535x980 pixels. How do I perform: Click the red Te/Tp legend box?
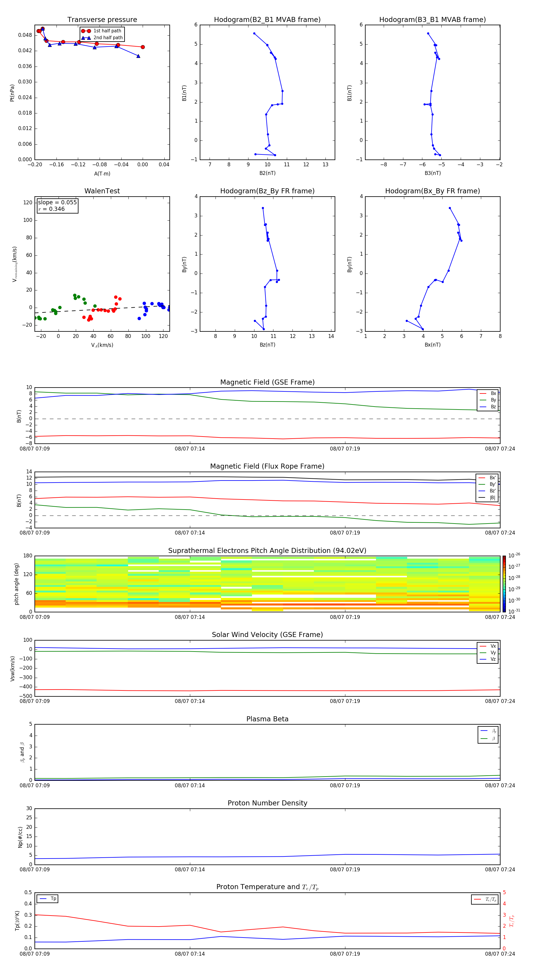(x=485, y=900)
